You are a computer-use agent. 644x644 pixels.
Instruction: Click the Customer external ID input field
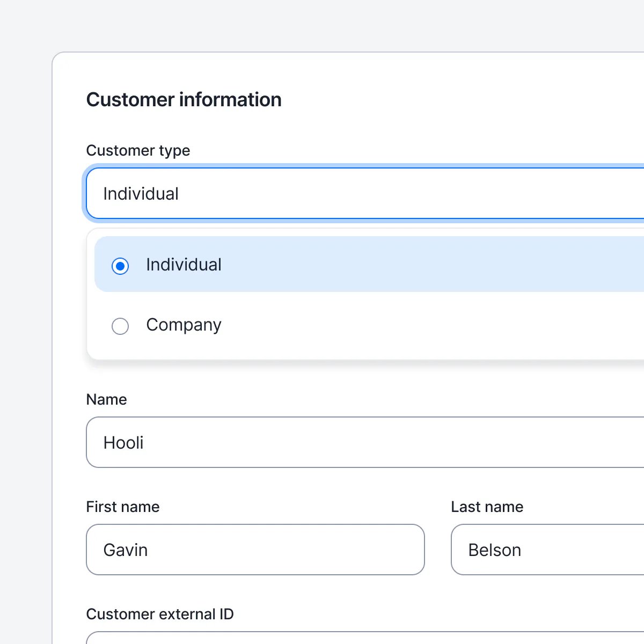(365, 638)
